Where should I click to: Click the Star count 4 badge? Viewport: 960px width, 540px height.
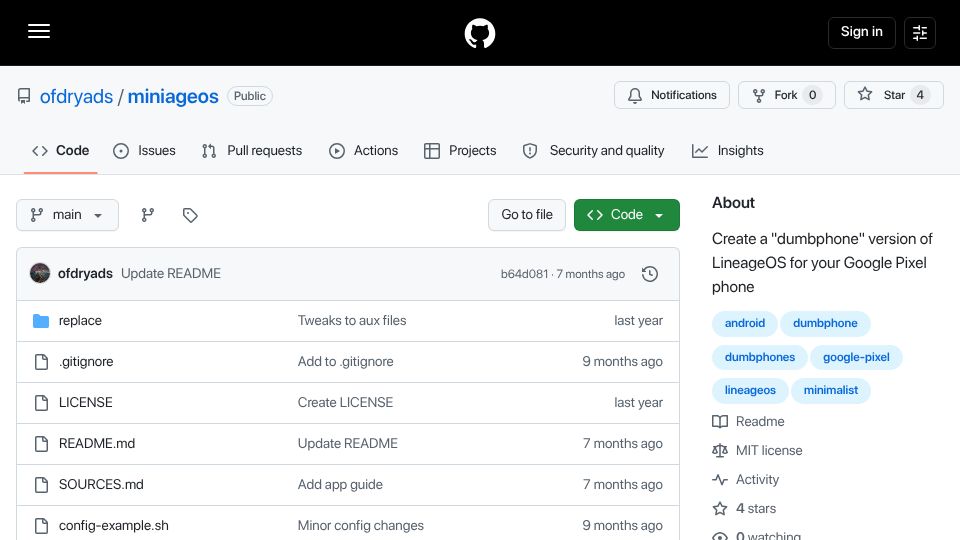click(920, 95)
